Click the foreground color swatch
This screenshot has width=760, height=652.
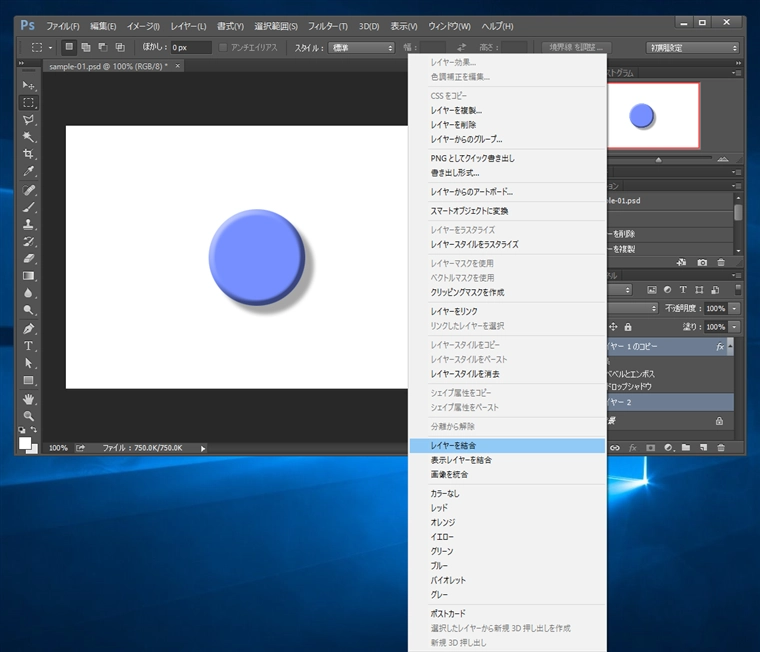point(25,443)
